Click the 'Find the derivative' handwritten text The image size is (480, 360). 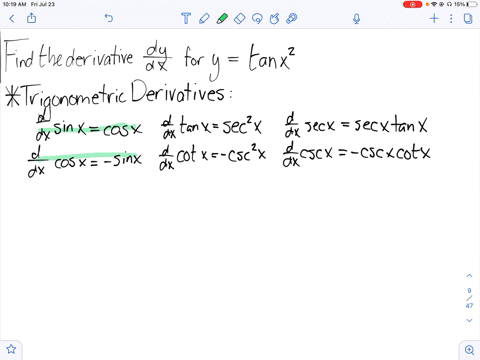[69, 55]
